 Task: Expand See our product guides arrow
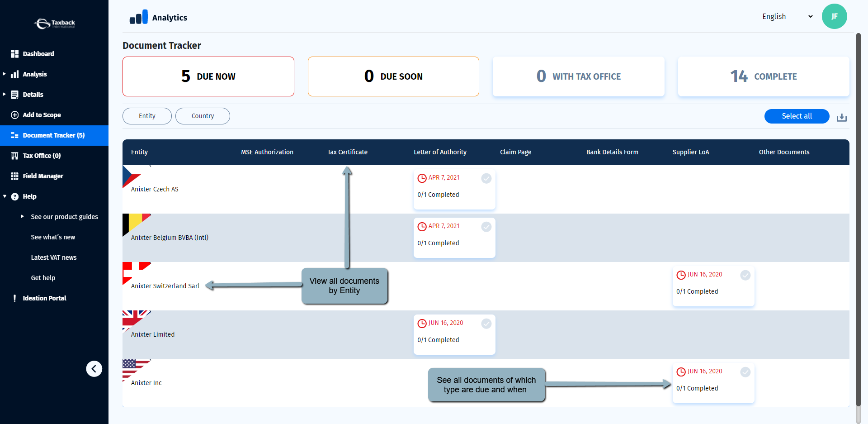[x=22, y=216]
